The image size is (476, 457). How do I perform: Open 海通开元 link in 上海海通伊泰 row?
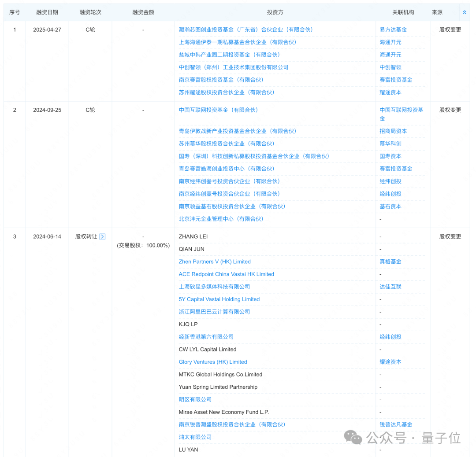[x=390, y=42]
